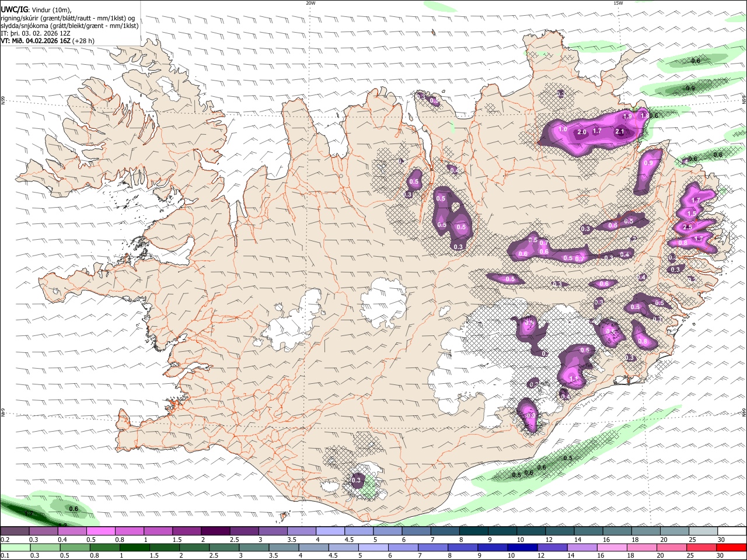
Task: Select the darkest purple 2 swatch in upper legend
Action: click(215, 531)
